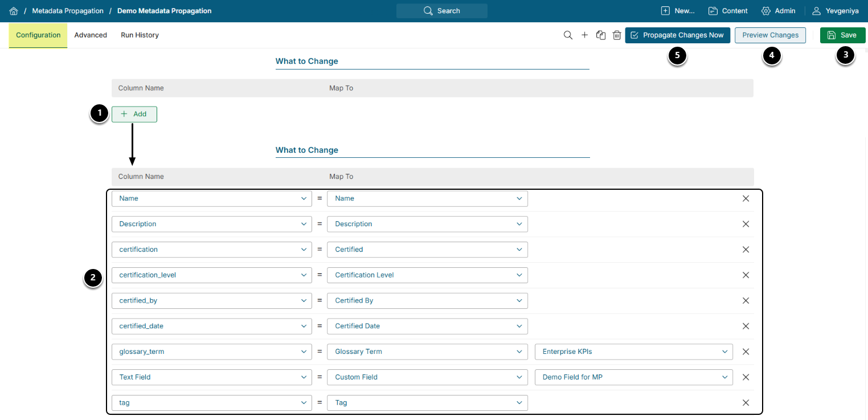Switch to the Advanced tab
This screenshot has width=868, height=420.
(x=91, y=35)
